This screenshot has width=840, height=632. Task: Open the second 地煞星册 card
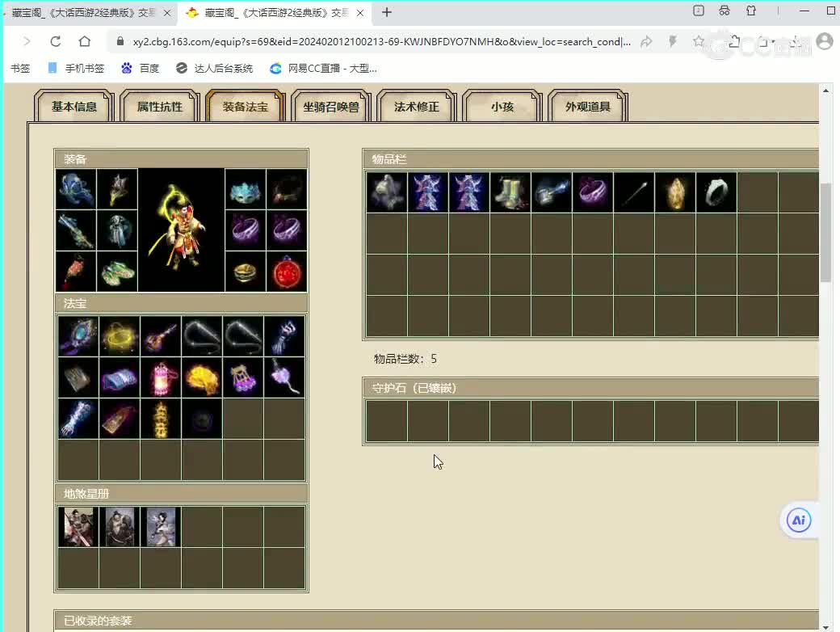pyautogui.click(x=120, y=526)
